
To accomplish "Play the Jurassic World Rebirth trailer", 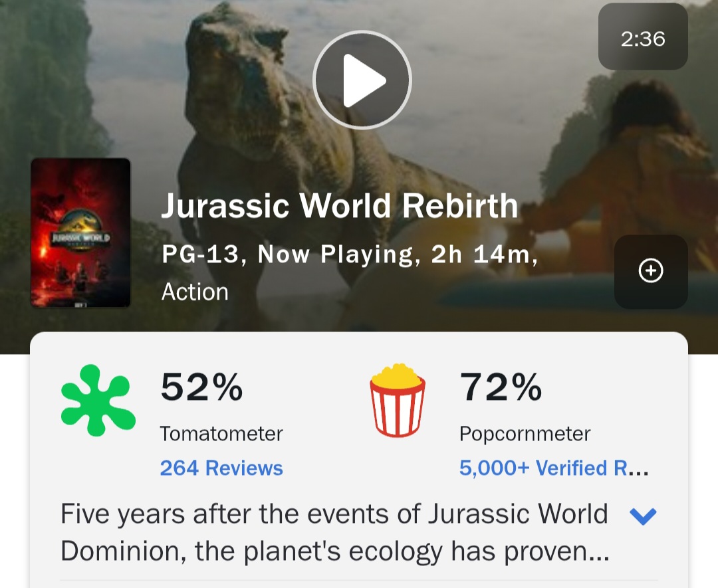I will coord(362,80).
